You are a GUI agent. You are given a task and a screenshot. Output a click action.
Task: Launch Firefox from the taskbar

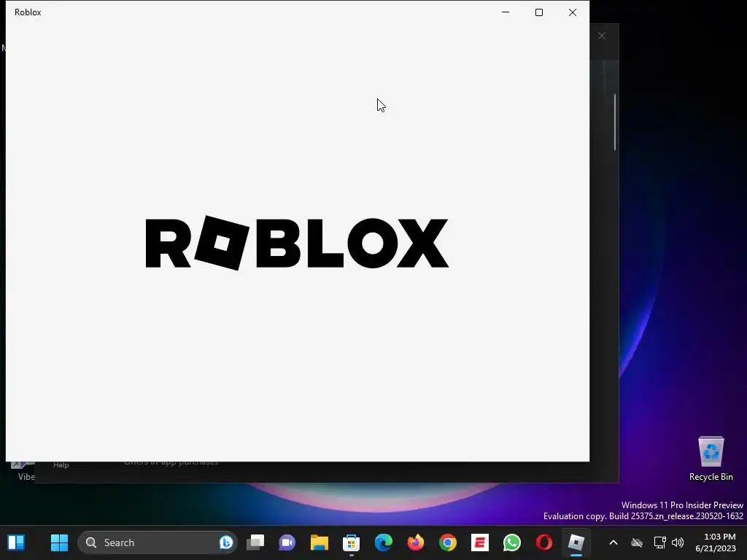(415, 542)
